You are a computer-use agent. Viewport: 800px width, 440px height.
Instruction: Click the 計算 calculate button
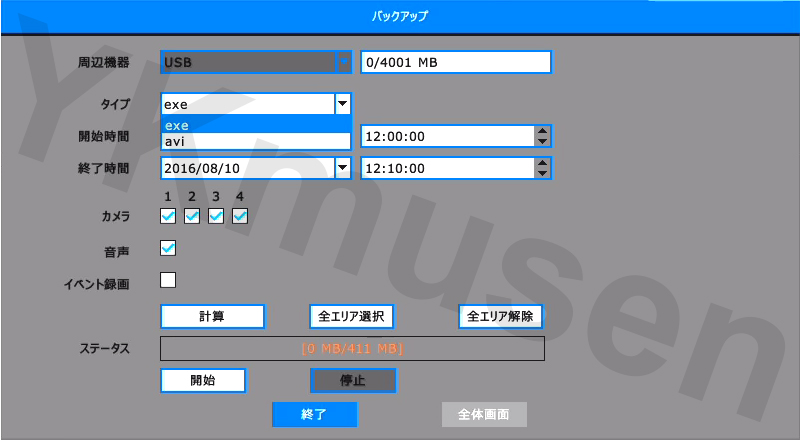click(212, 316)
